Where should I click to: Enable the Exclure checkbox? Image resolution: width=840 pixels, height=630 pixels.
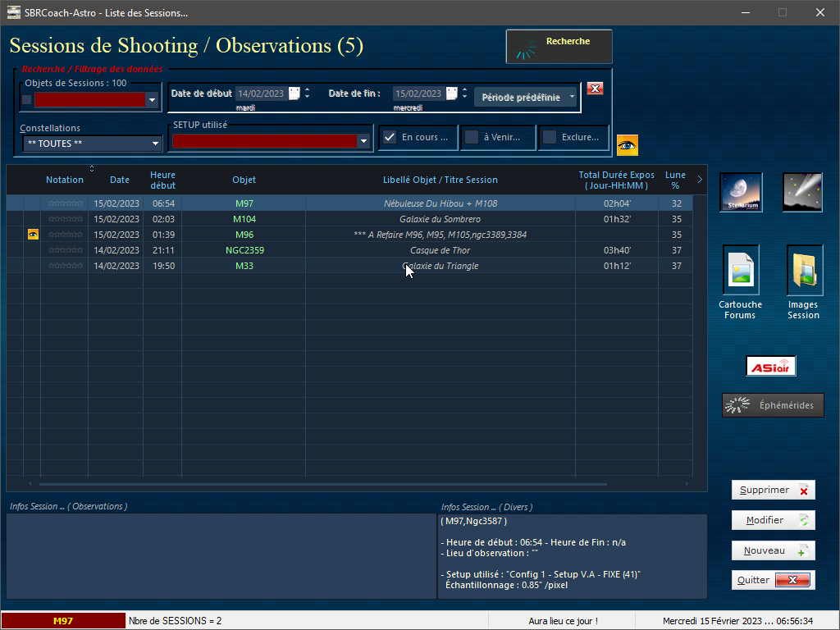[x=549, y=137]
